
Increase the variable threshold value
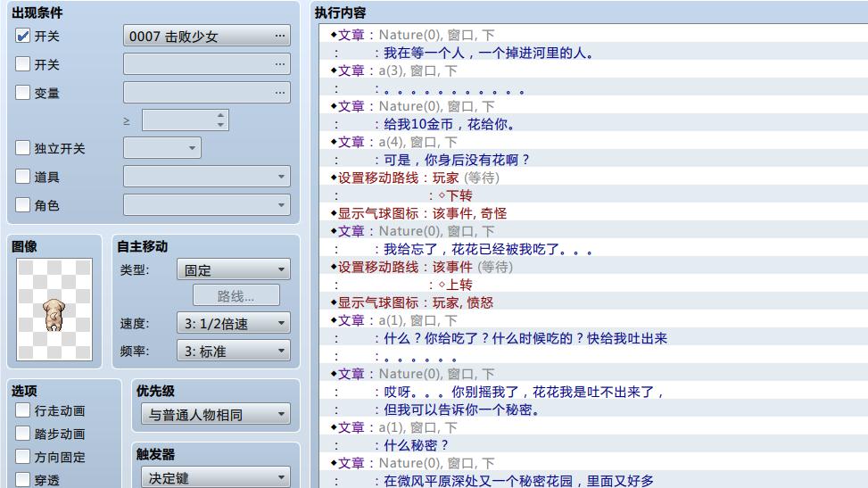pyautogui.click(x=221, y=115)
